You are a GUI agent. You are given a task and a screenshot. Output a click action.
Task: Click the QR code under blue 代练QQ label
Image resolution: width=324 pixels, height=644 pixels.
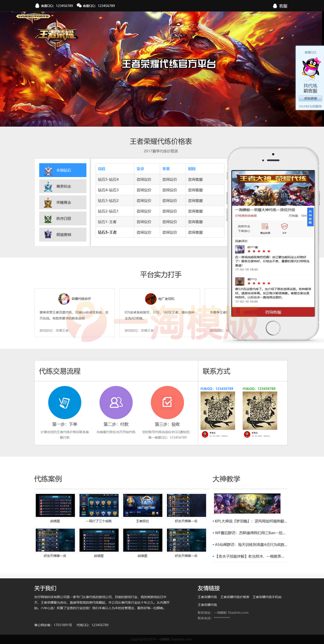tap(218, 410)
